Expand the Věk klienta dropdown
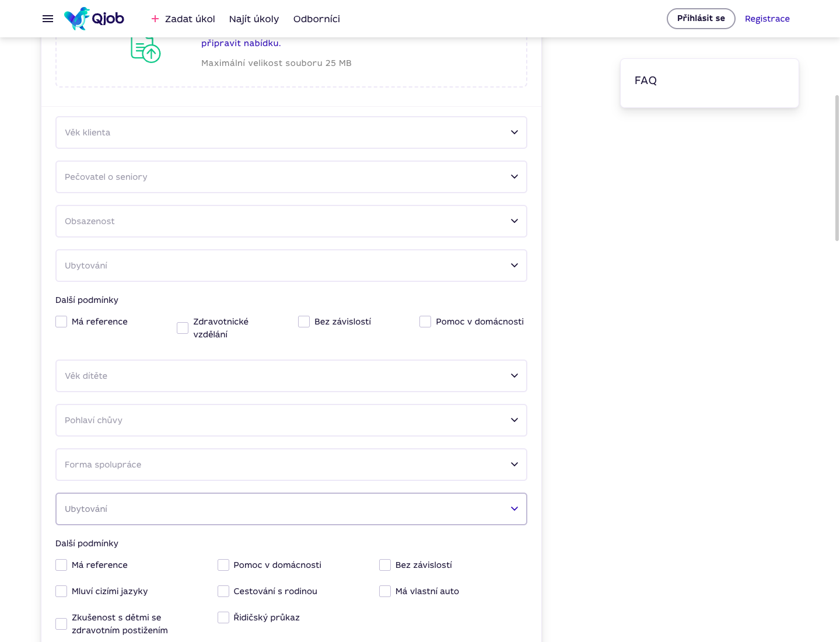 click(291, 132)
